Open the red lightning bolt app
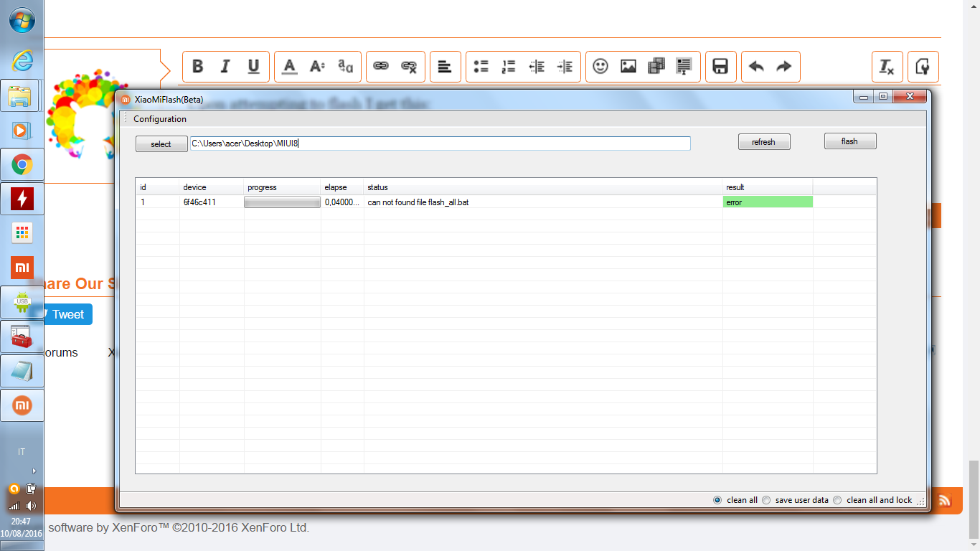This screenshot has height=551, width=980. 22,199
